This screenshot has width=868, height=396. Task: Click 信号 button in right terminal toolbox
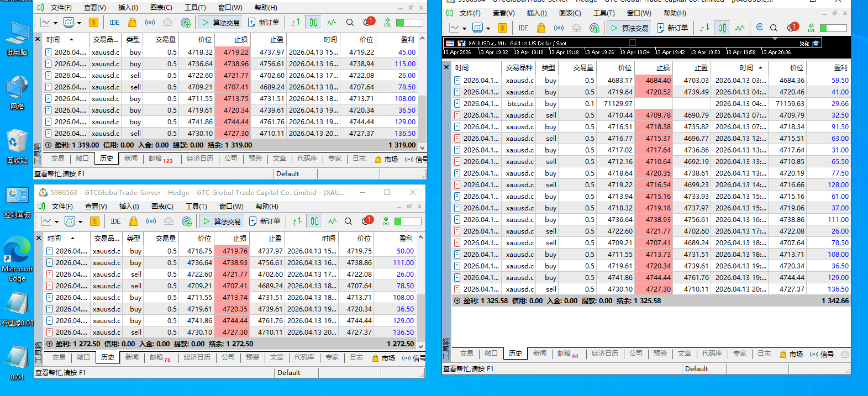(822, 355)
